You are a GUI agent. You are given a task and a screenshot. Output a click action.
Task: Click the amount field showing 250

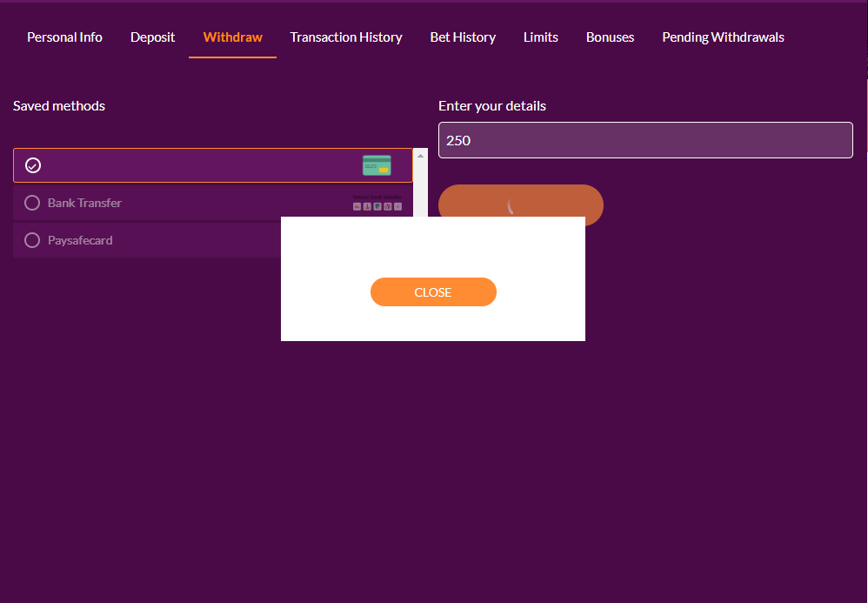click(645, 140)
